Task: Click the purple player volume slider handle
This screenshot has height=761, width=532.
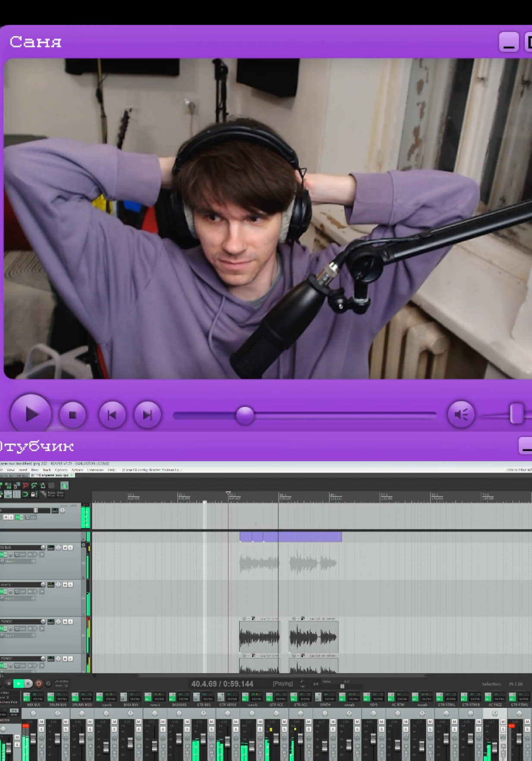Action: coord(516,413)
